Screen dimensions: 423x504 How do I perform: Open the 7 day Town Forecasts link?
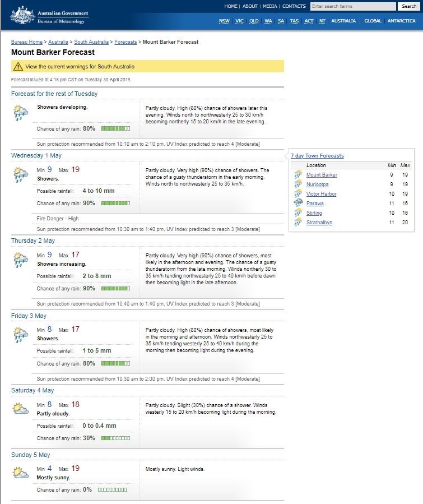[x=317, y=156]
